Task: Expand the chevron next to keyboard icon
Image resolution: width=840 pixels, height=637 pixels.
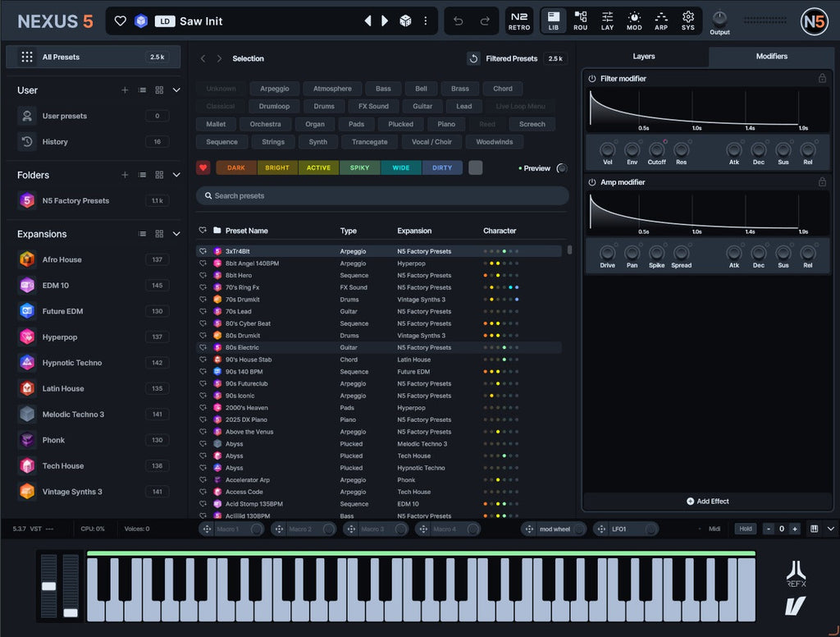Action: tap(830, 529)
